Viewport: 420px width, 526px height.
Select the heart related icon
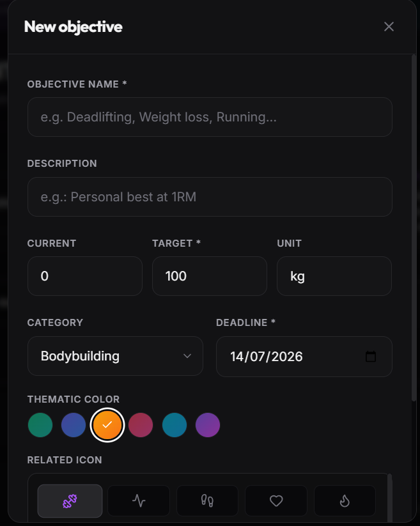[x=276, y=501]
